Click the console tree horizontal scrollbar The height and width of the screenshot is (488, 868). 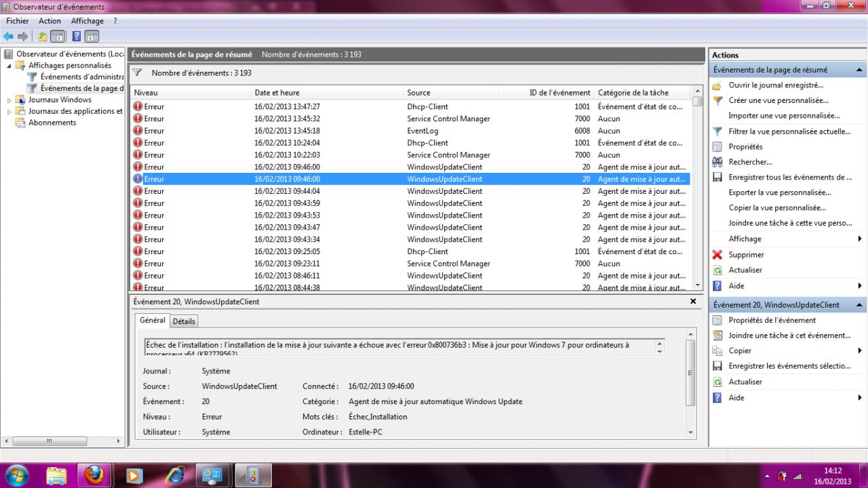[62, 441]
